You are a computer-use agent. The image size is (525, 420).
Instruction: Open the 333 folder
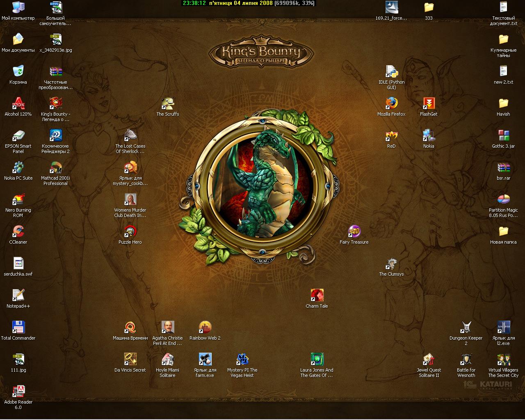click(x=429, y=7)
